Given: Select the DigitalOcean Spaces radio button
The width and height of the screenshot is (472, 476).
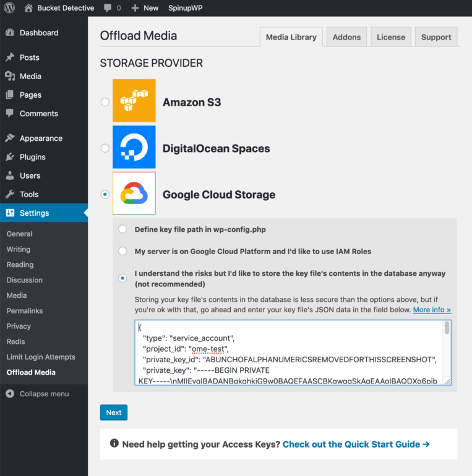Looking at the screenshot, I should click(x=105, y=148).
